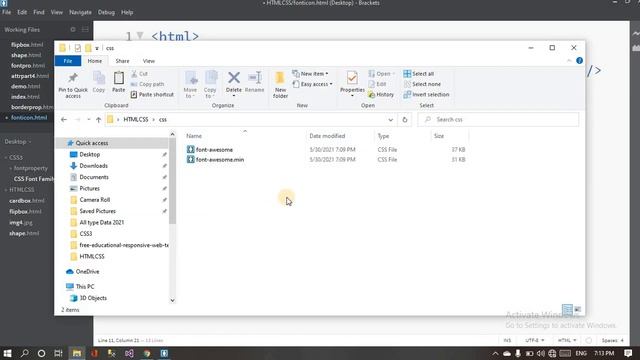Click Select none in ribbon
Screen dimensions: 640x360
(x=422, y=84)
